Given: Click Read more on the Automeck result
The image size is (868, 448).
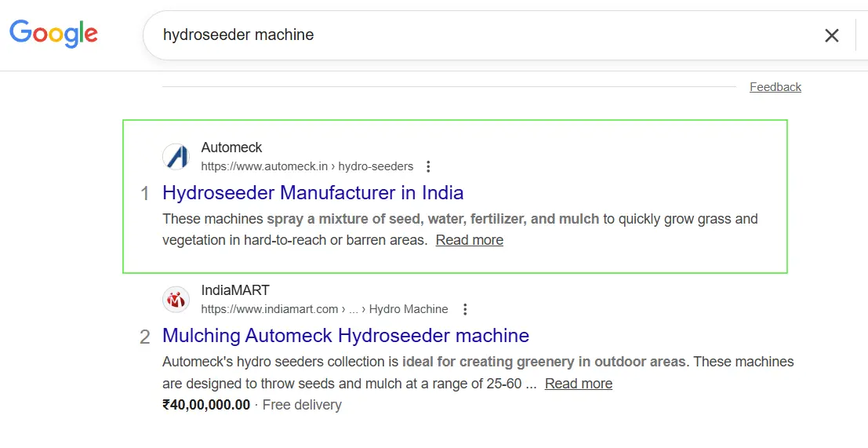Looking at the screenshot, I should click(469, 240).
